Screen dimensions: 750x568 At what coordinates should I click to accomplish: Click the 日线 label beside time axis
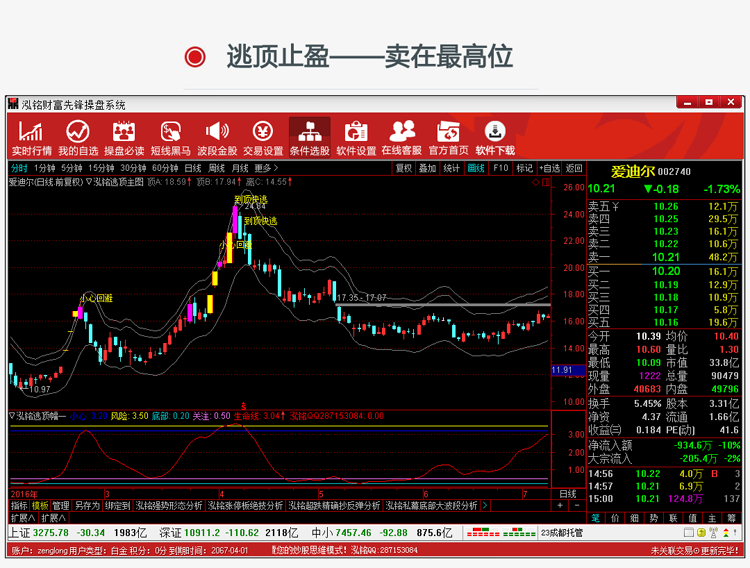point(568,493)
